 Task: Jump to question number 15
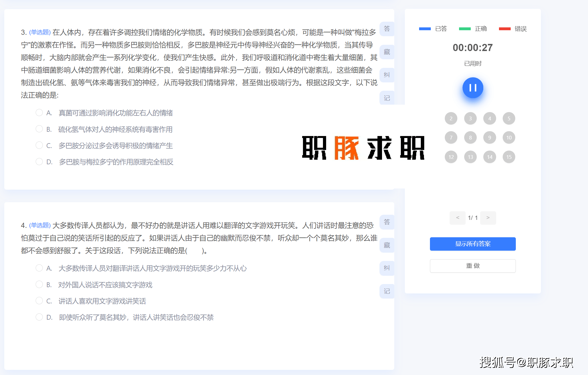[x=509, y=157]
